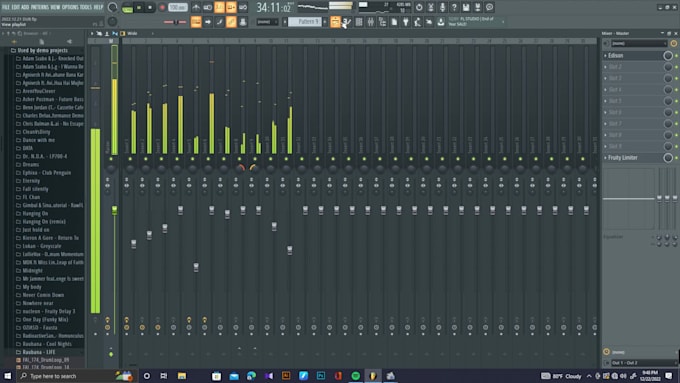Image resolution: width=680 pixels, height=383 pixels.
Task: Open the Fruity Limiter effect slot
Action: point(634,157)
